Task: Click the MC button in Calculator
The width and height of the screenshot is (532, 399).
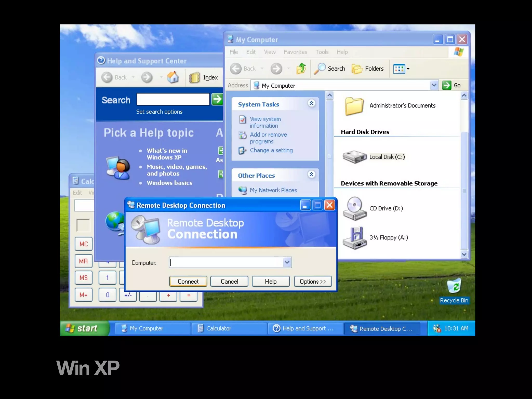Action: tap(84, 244)
